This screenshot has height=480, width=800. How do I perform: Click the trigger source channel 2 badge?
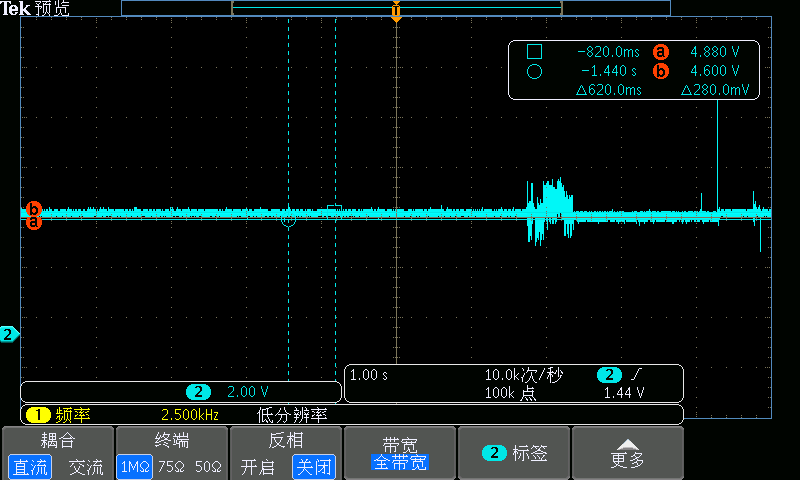[609, 375]
